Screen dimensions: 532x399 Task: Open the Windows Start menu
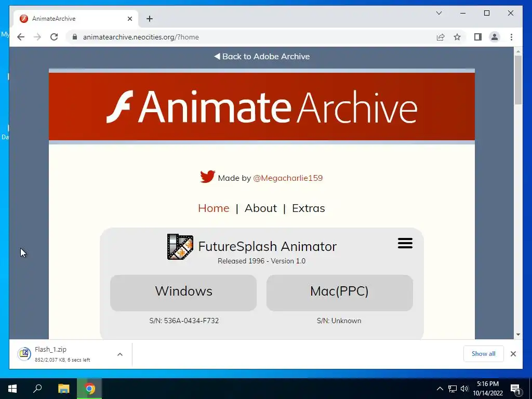coord(12,389)
